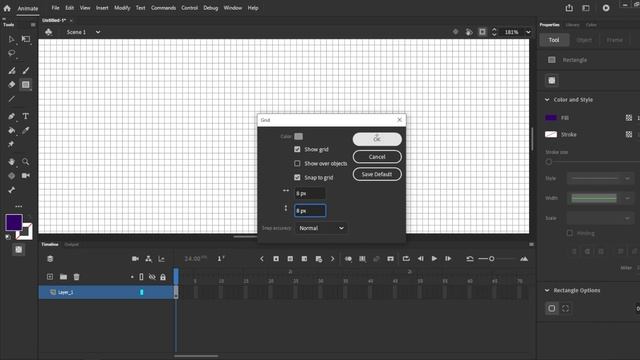Toggle the Loop playback button
640x360 pixels.
[x=406, y=259]
